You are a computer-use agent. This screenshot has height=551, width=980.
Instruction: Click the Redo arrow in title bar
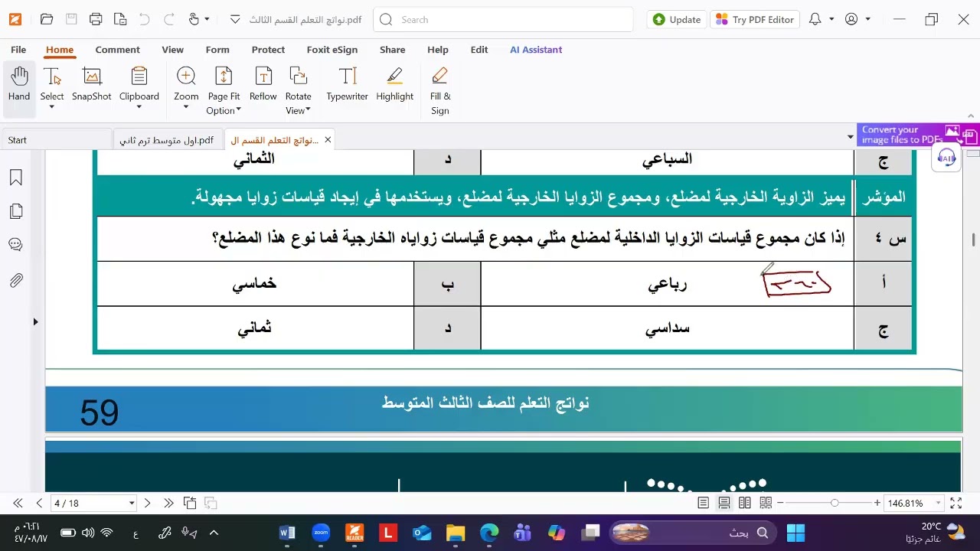(x=169, y=20)
